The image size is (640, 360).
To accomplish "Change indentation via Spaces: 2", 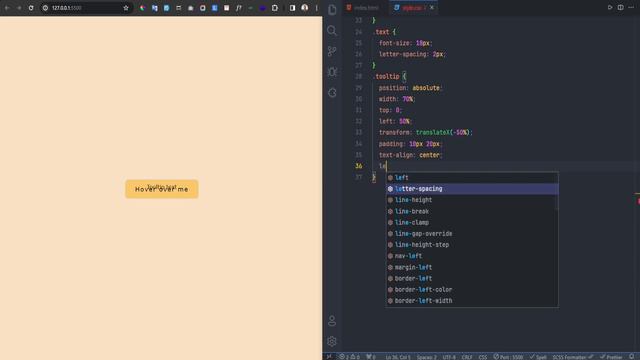I will click(x=427, y=357).
